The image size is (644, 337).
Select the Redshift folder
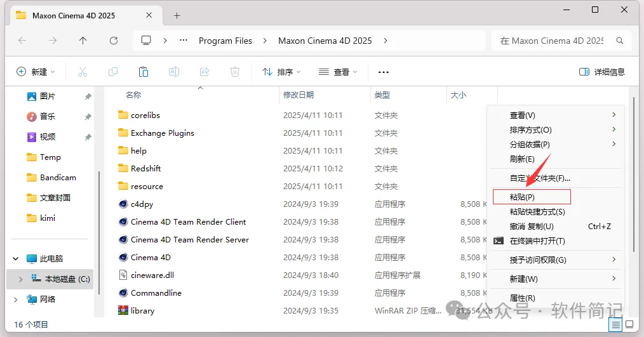(139, 168)
